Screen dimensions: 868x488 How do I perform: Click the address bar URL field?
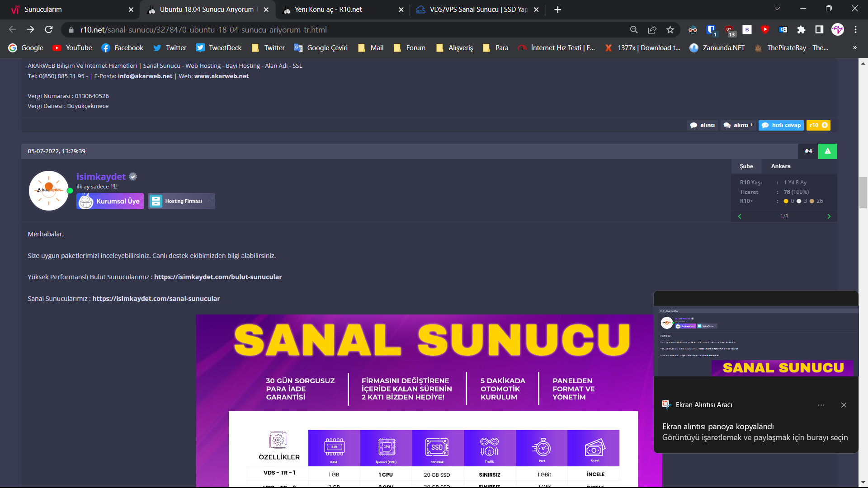click(x=348, y=29)
